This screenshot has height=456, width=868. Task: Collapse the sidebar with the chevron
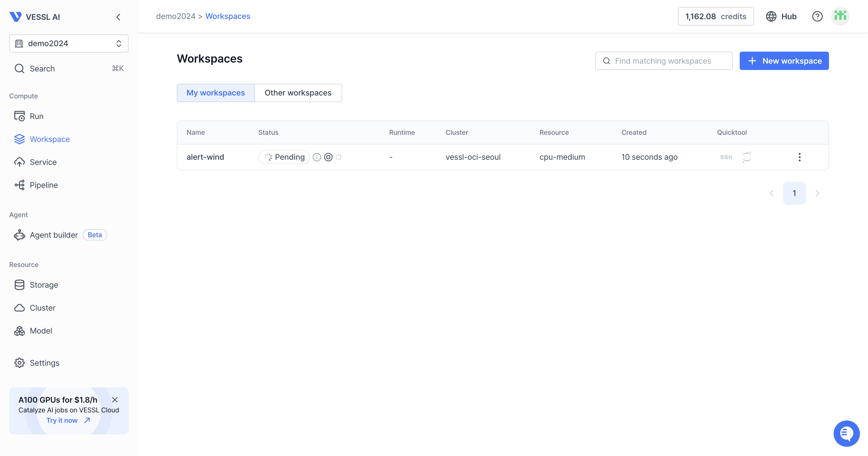tap(118, 17)
